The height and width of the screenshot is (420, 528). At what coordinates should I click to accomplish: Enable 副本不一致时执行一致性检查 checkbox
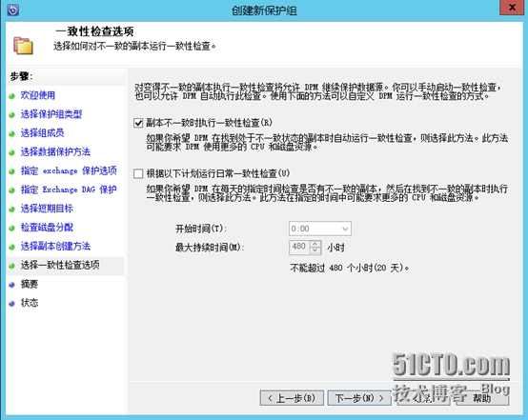(x=138, y=123)
